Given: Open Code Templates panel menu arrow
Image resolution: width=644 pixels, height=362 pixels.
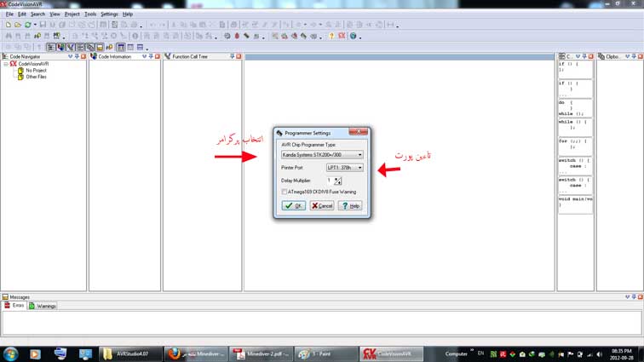Looking at the screenshot, I should tap(578, 56).
